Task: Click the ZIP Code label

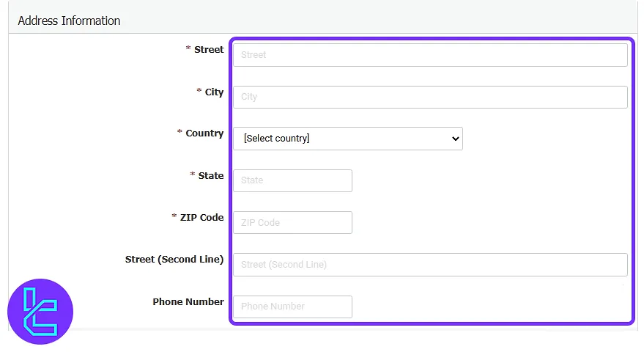Action: [x=201, y=218]
